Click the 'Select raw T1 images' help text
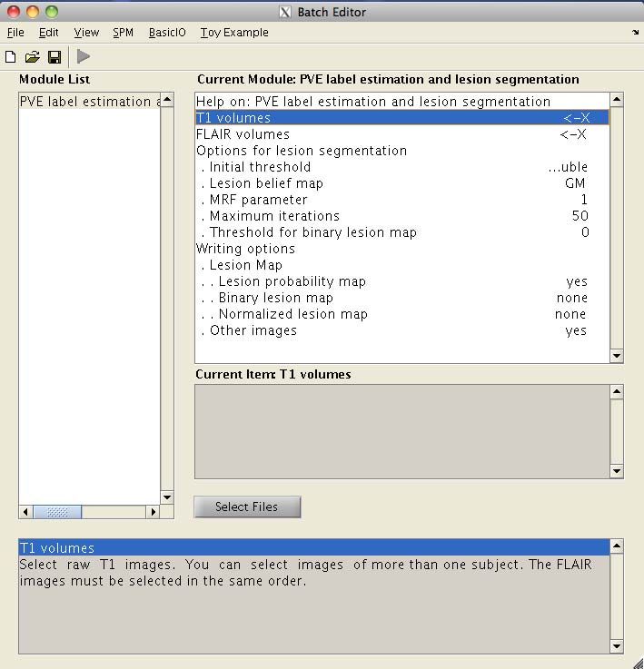The width and height of the screenshot is (644, 669). 306,573
